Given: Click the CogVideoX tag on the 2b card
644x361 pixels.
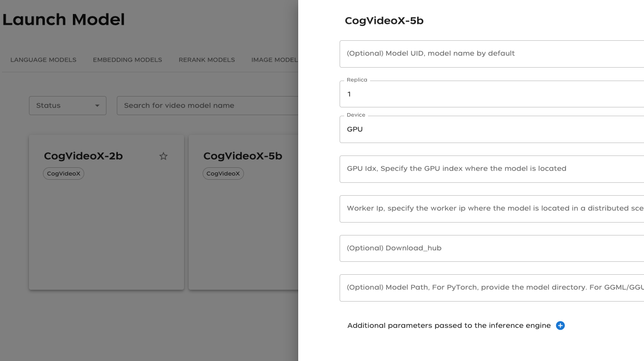Looking at the screenshot, I should click(x=64, y=174).
